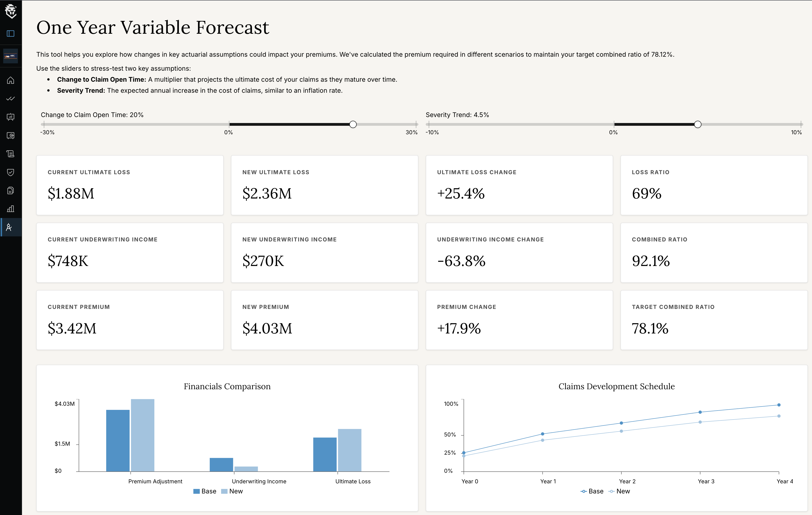Open the stacked documents icon

[11, 191]
